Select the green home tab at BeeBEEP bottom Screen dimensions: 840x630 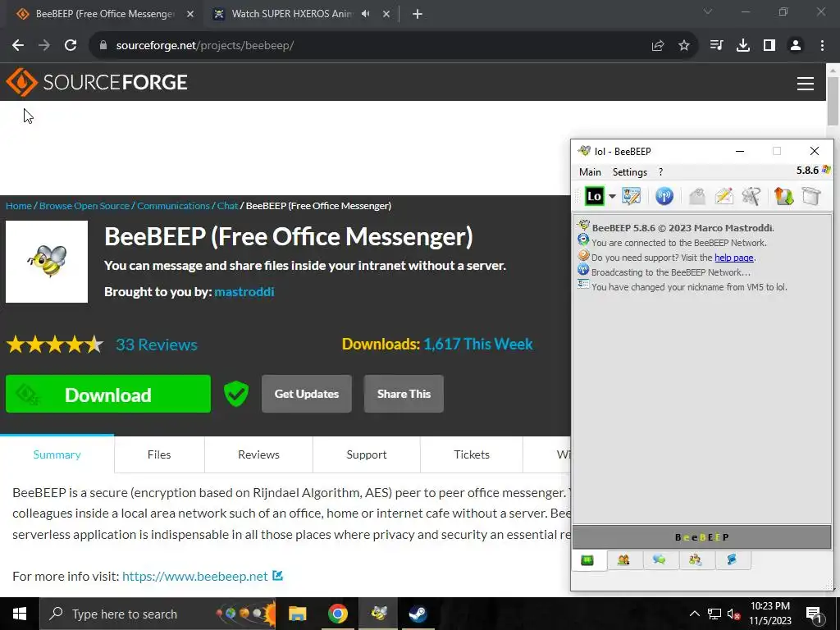pos(587,560)
